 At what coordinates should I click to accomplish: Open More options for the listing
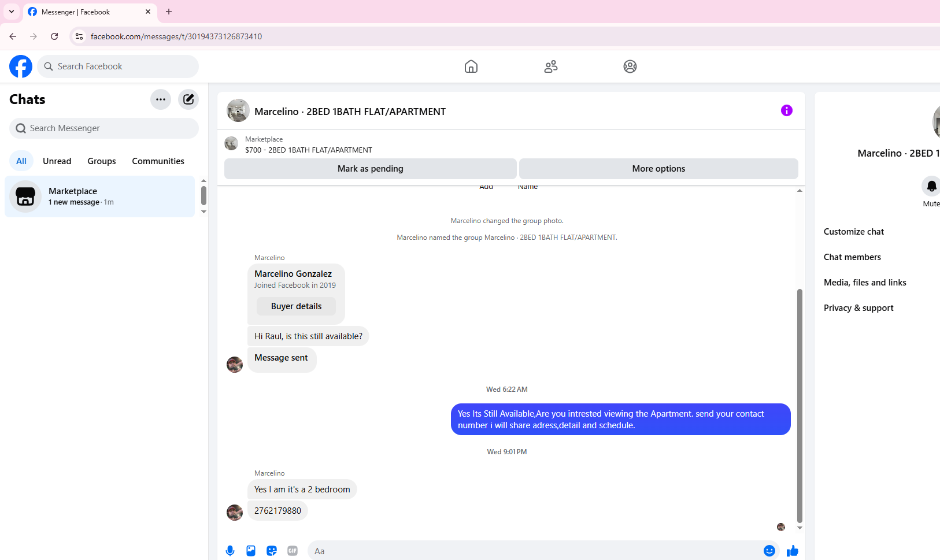pos(658,169)
